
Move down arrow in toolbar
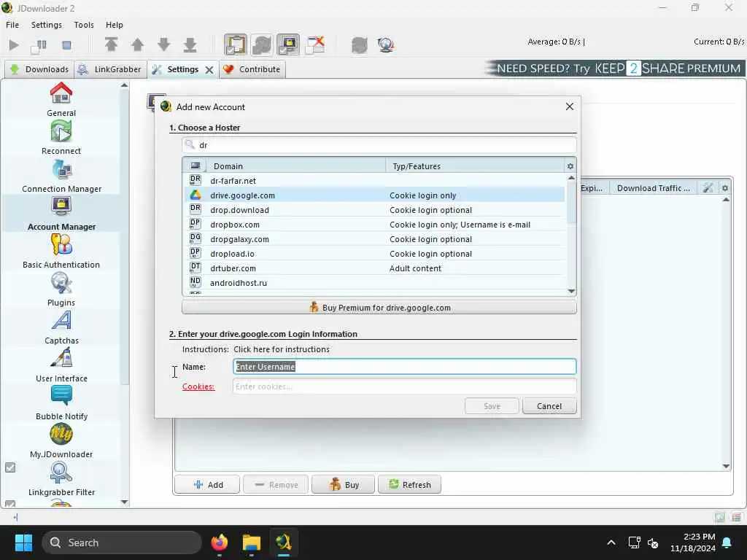[x=163, y=44]
